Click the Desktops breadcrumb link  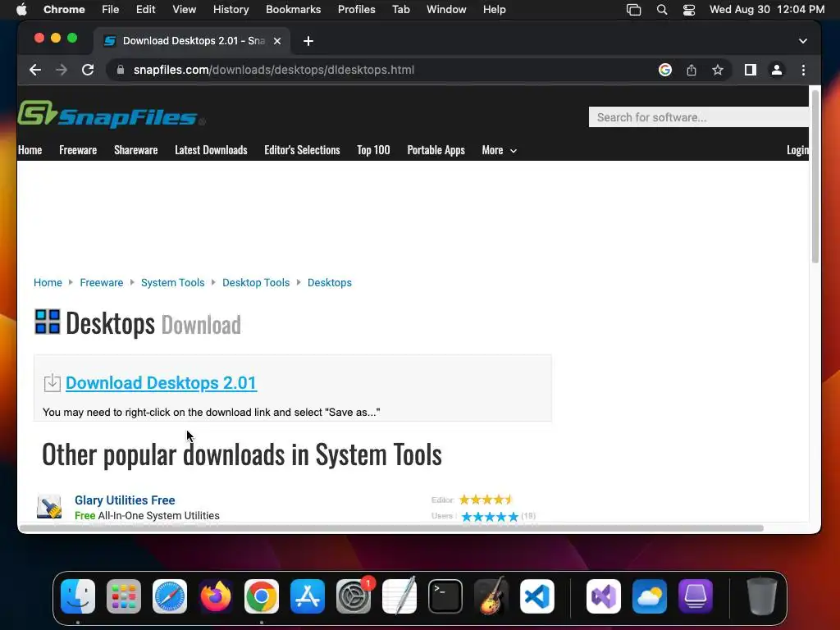[x=330, y=282]
